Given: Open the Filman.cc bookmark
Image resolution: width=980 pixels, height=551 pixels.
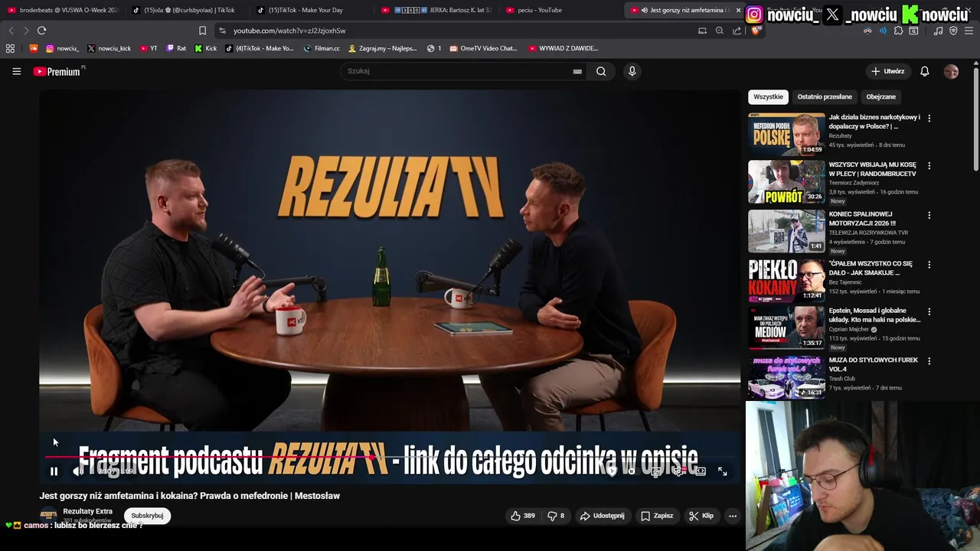Looking at the screenshot, I should pos(322,48).
